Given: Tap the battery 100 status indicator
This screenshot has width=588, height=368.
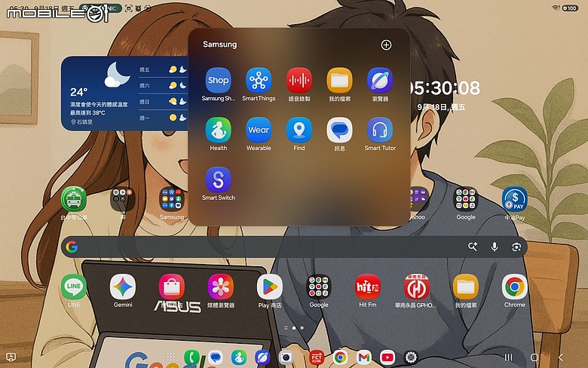Looking at the screenshot, I should tap(570, 8).
